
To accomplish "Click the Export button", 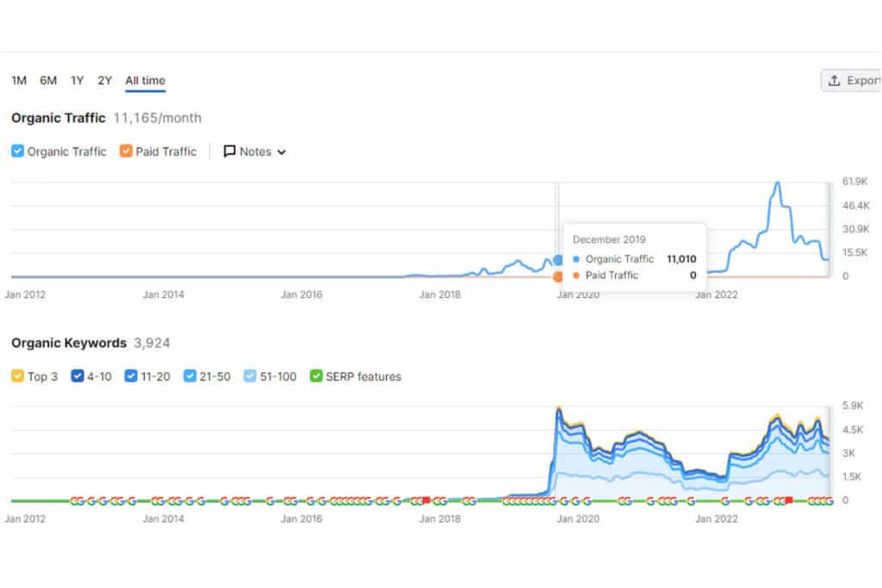I will click(851, 80).
